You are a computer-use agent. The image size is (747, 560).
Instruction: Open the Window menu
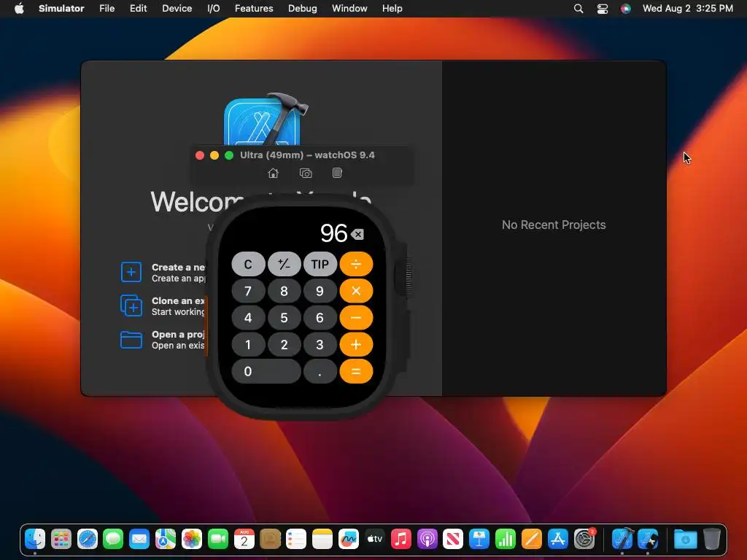(349, 9)
